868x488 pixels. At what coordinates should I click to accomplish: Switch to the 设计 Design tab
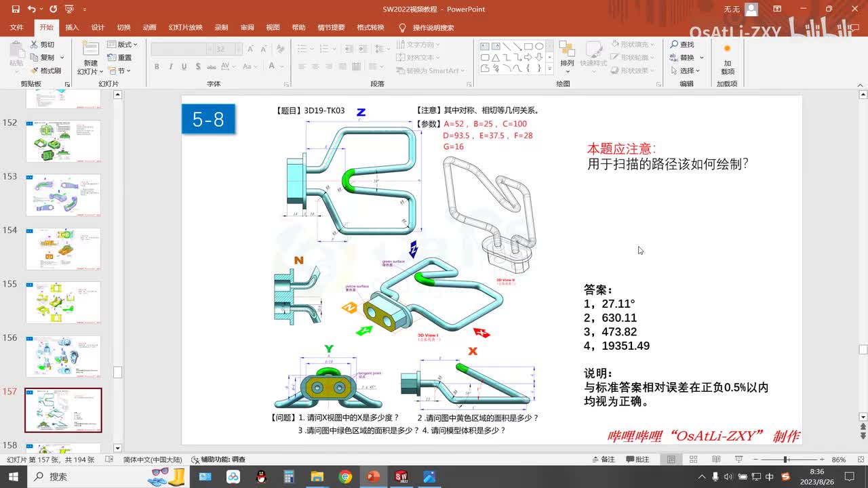tap(98, 28)
